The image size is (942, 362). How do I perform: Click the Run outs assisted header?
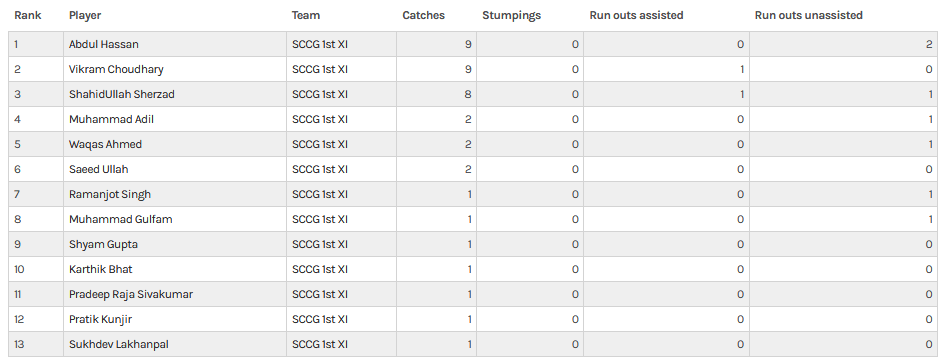636,16
